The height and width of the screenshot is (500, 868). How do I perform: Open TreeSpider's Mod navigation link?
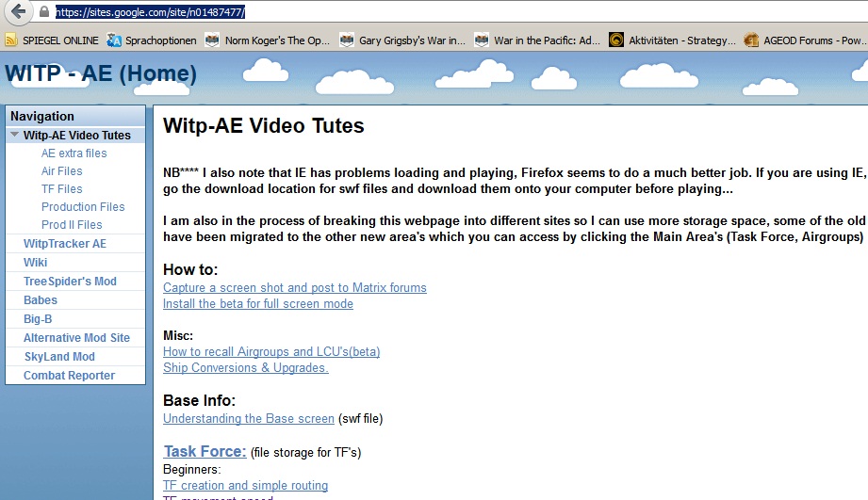(x=70, y=281)
